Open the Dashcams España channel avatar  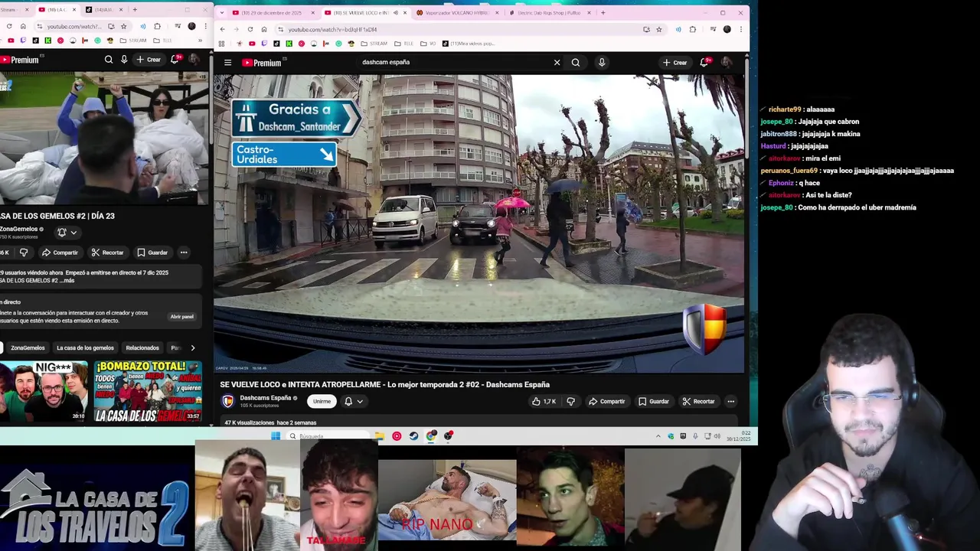coord(227,401)
